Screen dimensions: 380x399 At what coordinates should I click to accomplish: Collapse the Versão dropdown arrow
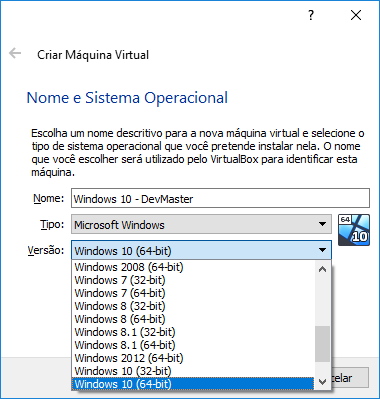pos(322,250)
